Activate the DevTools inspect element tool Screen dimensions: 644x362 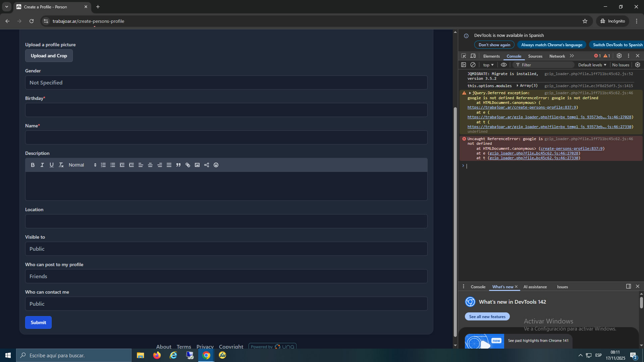coord(464,56)
